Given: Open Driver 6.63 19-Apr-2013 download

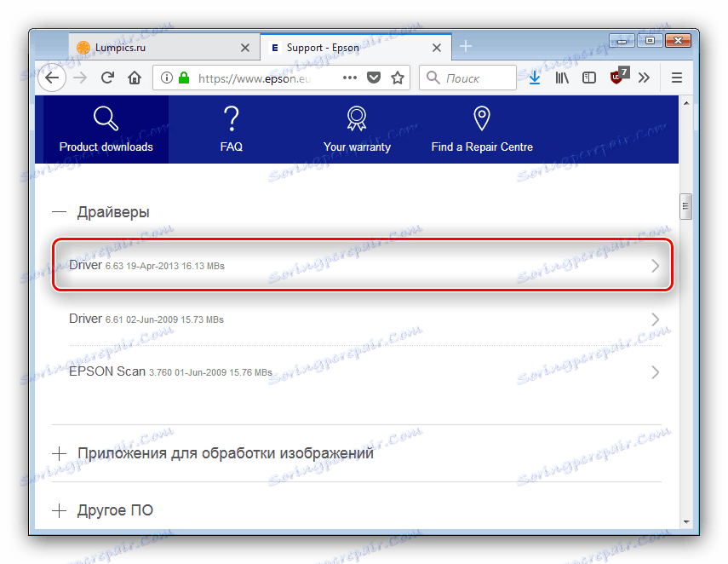Looking at the screenshot, I should [363, 266].
